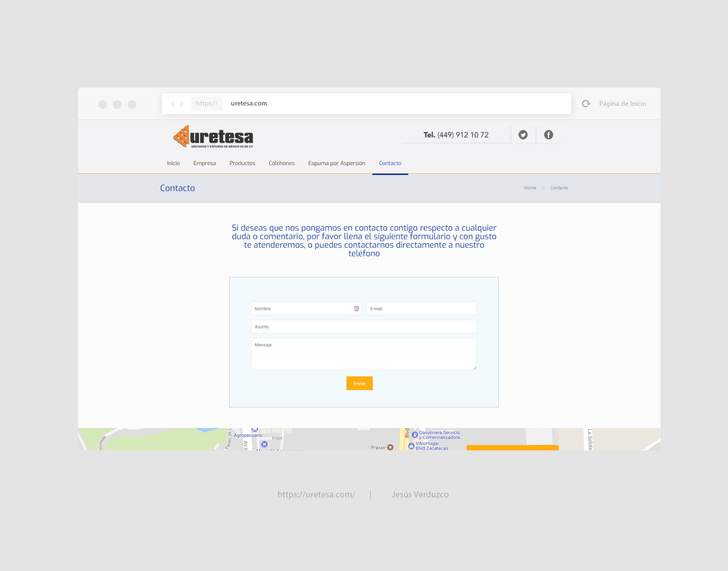Click the https://uretesa.com/ caption text

[x=316, y=494]
